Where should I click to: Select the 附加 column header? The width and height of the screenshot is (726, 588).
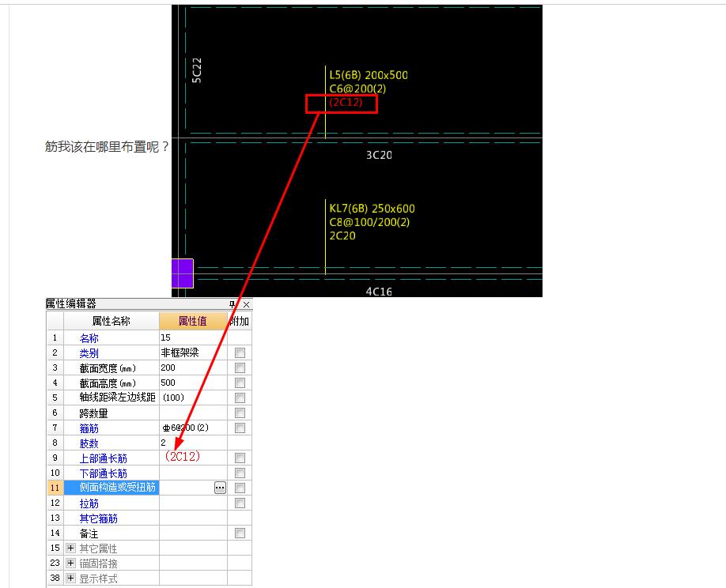(x=240, y=321)
